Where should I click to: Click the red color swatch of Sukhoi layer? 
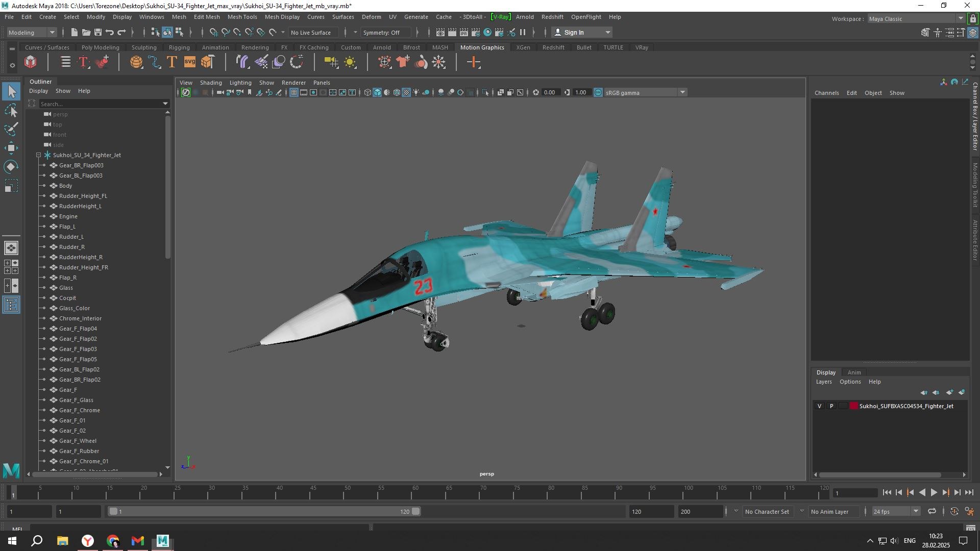(x=853, y=406)
